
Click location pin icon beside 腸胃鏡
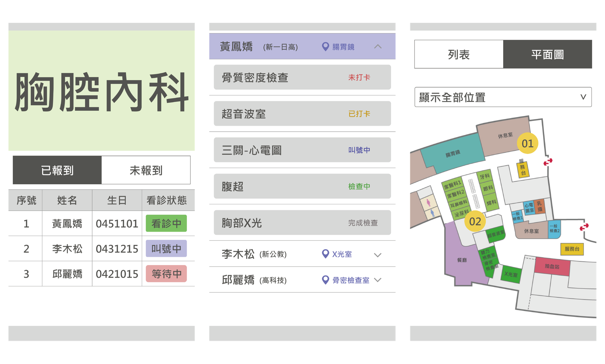coord(326,47)
